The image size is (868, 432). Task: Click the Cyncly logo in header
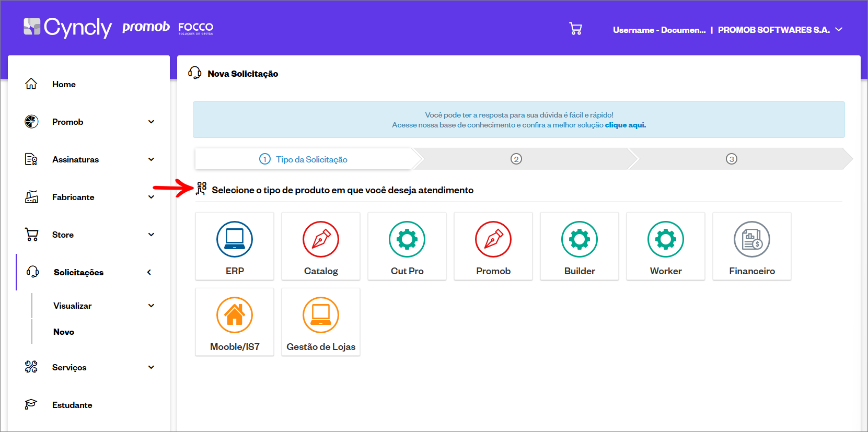pyautogui.click(x=68, y=27)
